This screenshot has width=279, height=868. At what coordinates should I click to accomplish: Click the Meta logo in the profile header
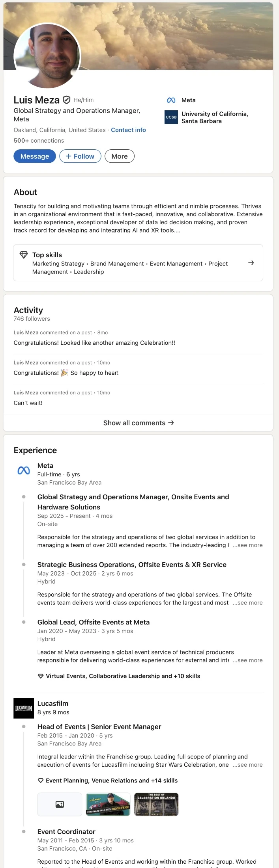[x=171, y=100]
